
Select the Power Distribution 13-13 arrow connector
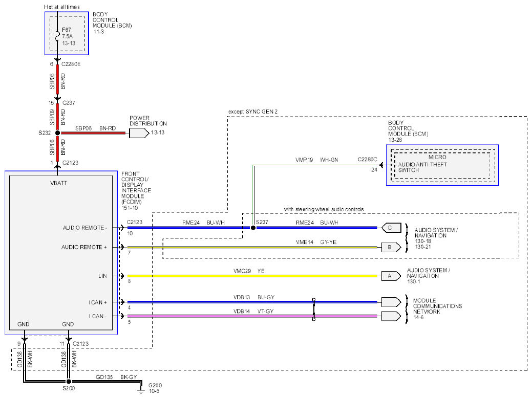139,133
